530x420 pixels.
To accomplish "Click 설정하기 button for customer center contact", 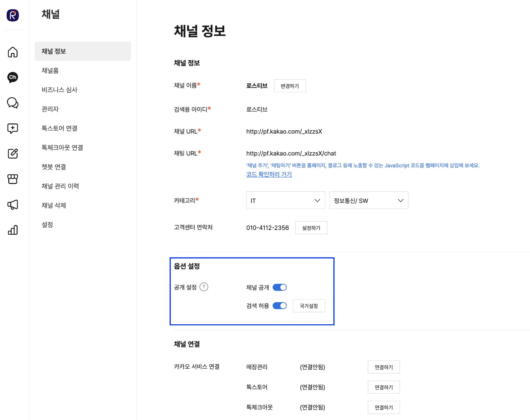I will coord(311,228).
